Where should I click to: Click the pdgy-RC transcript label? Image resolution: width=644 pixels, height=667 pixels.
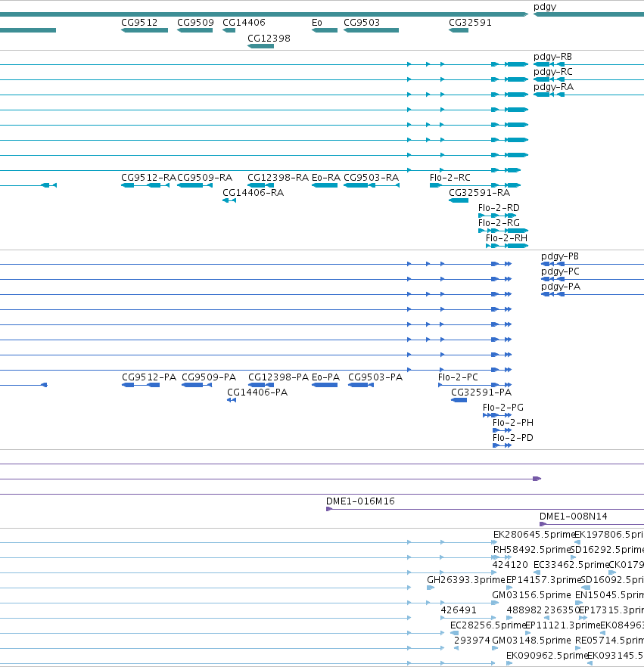pos(552,71)
